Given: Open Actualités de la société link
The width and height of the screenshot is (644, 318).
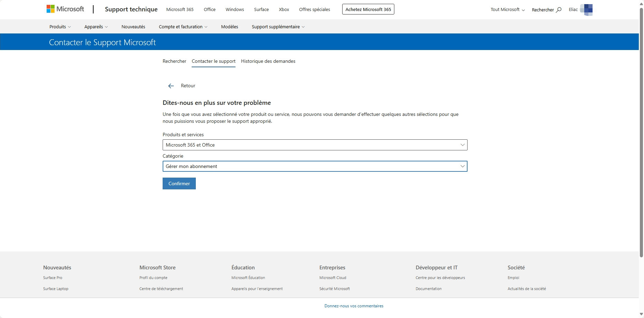Looking at the screenshot, I should click(x=527, y=289).
